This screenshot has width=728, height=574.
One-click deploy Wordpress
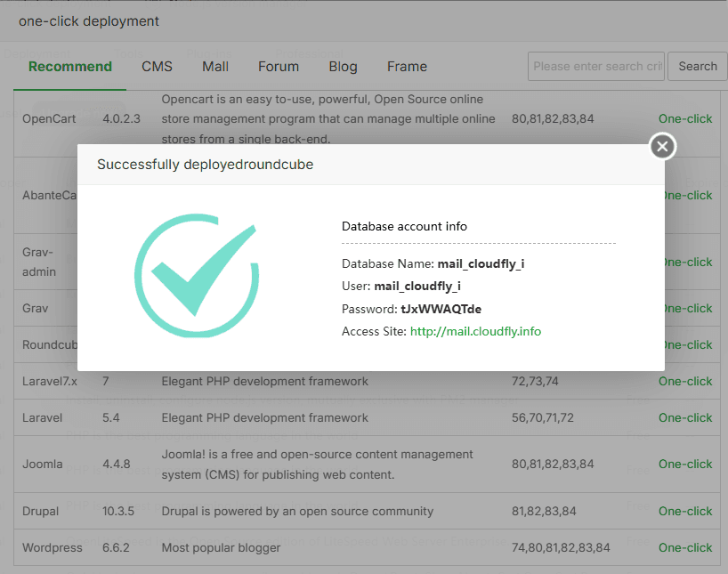(x=685, y=548)
